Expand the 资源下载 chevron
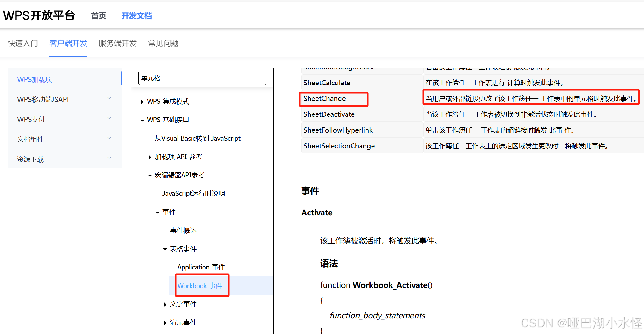The height and width of the screenshot is (334, 644). pyautogui.click(x=109, y=158)
